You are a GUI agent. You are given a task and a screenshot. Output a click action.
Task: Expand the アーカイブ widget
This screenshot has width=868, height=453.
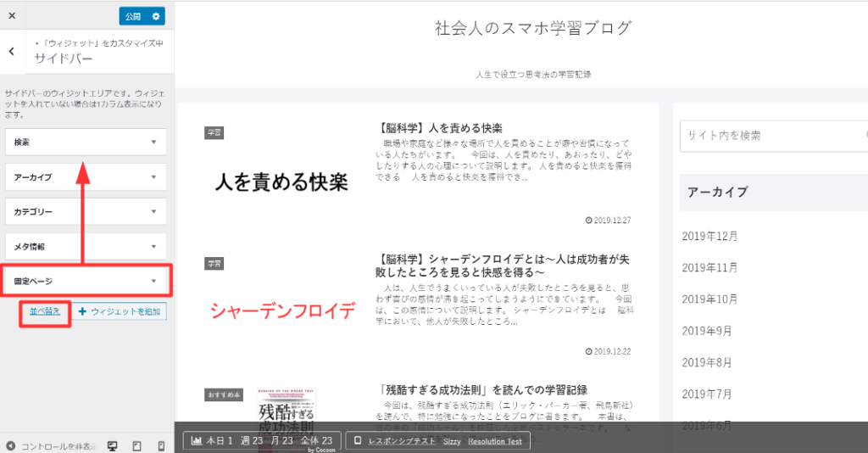point(86,177)
